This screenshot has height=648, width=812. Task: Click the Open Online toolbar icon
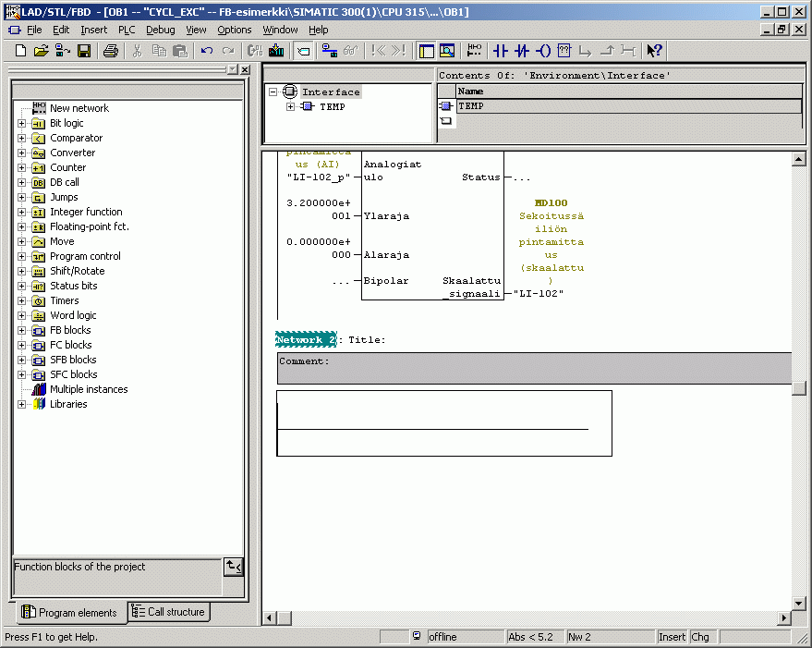63,51
